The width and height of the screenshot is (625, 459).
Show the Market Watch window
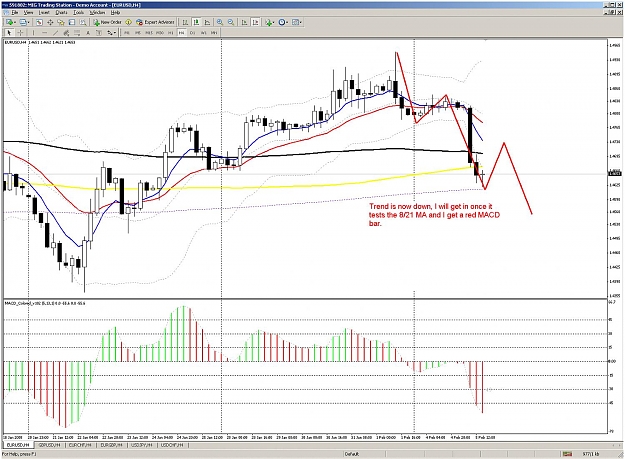[x=39, y=22]
